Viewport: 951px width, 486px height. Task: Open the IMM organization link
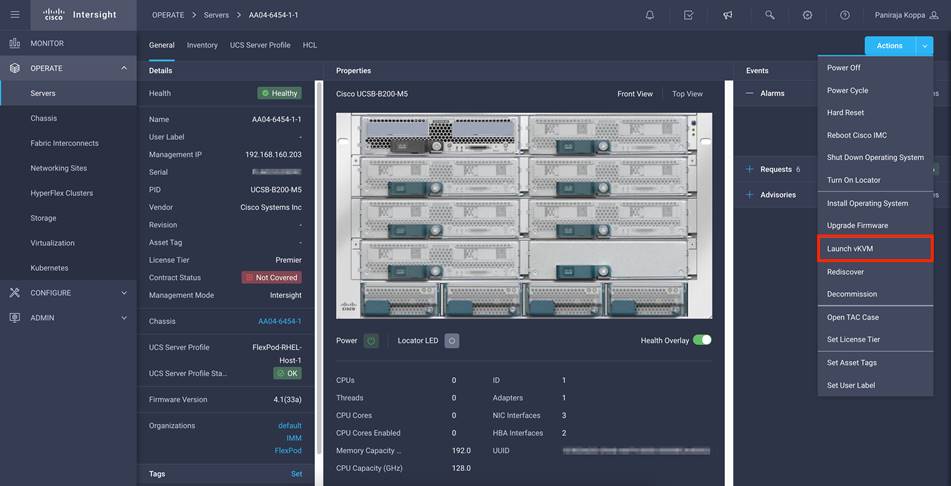(x=294, y=438)
